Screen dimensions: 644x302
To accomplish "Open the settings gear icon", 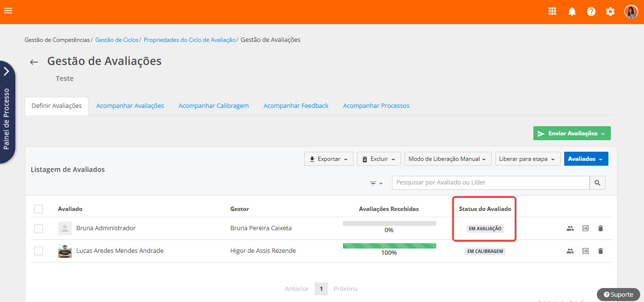I will 610,12.
